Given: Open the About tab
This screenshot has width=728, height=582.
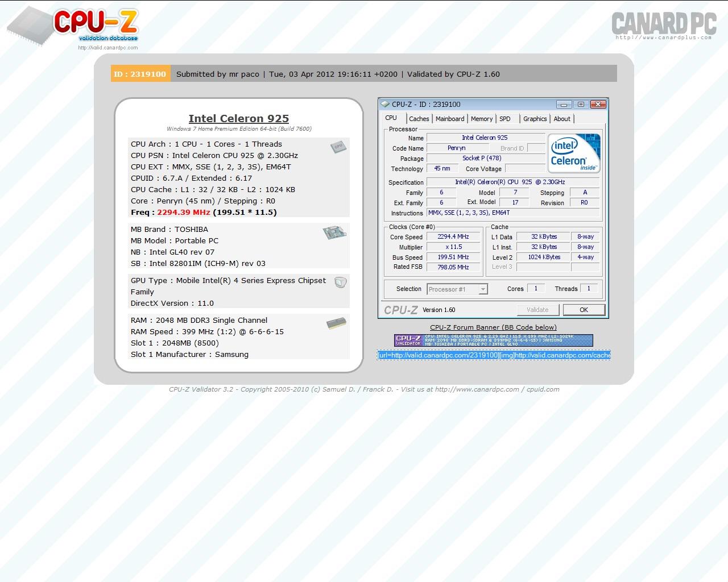Looking at the screenshot, I should click(562, 119).
